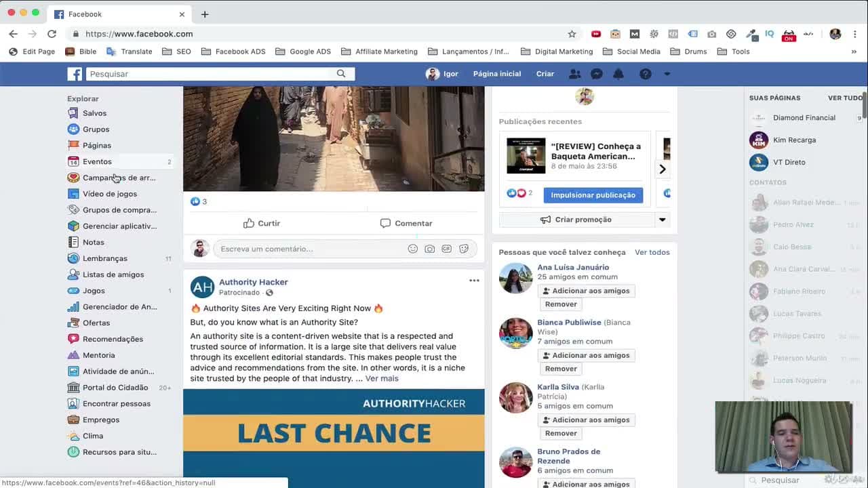Open the Digital Marketing bookmarks folder
Viewport: 868px width, 488px height.
(556, 52)
